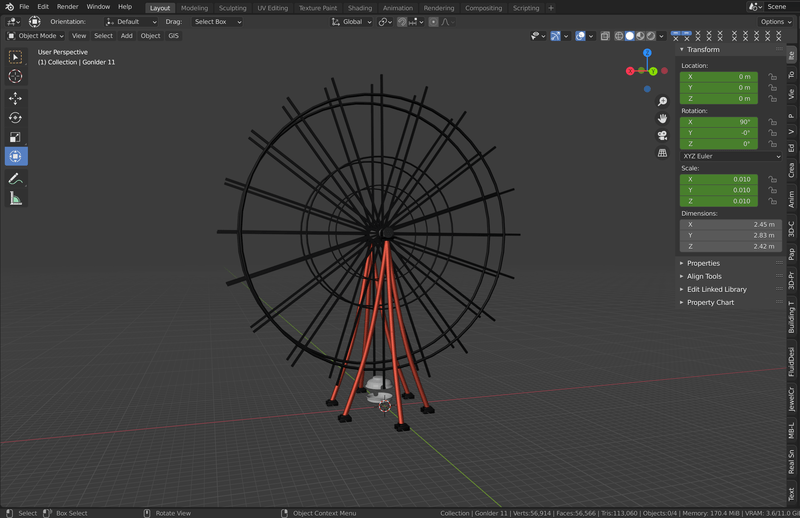Expand the Align Tools panel
Screen dimensions: 800x518
click(x=704, y=276)
